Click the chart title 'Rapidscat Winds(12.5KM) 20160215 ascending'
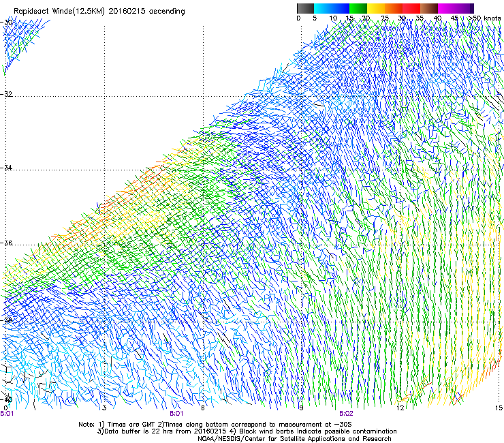 (99, 12)
